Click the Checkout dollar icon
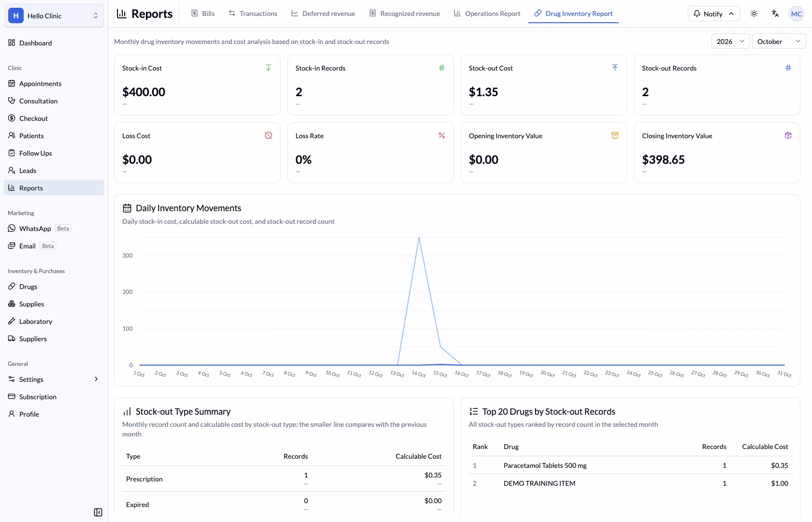This screenshot has width=812, height=522. pyautogui.click(x=12, y=118)
